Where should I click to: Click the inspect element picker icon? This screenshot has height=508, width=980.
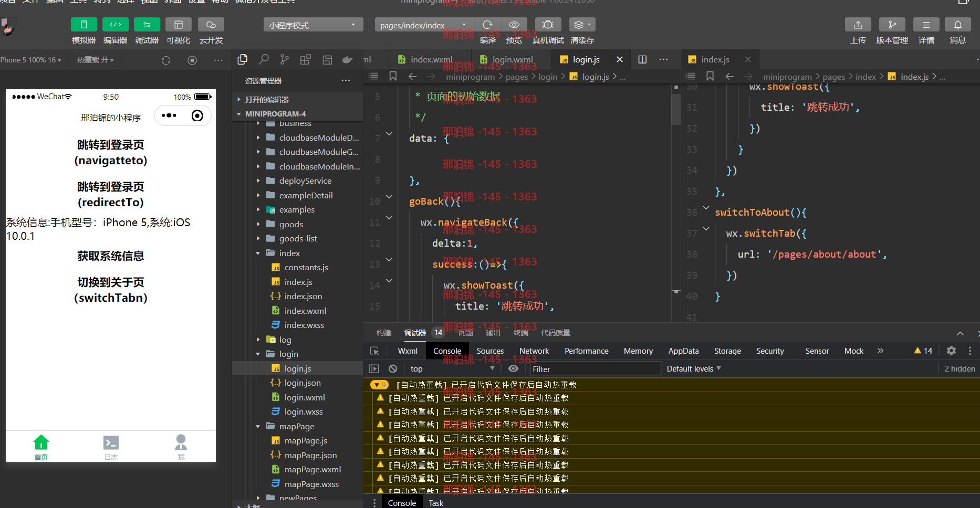coord(374,351)
